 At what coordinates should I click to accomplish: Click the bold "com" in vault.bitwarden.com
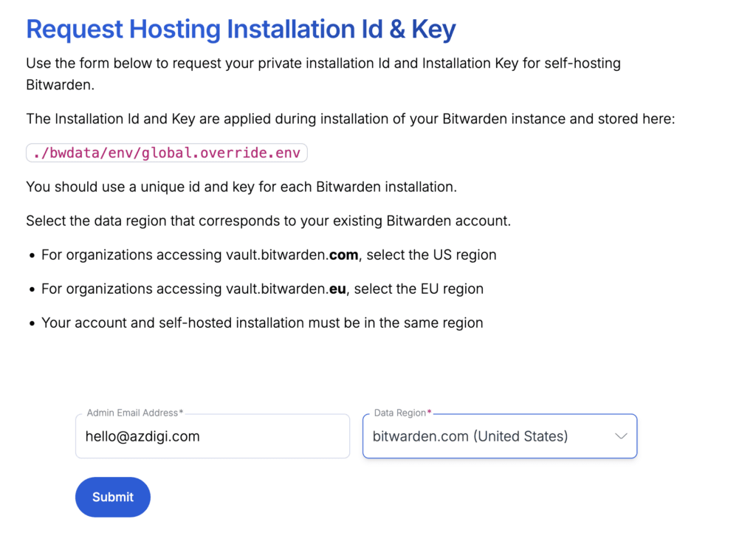point(343,255)
